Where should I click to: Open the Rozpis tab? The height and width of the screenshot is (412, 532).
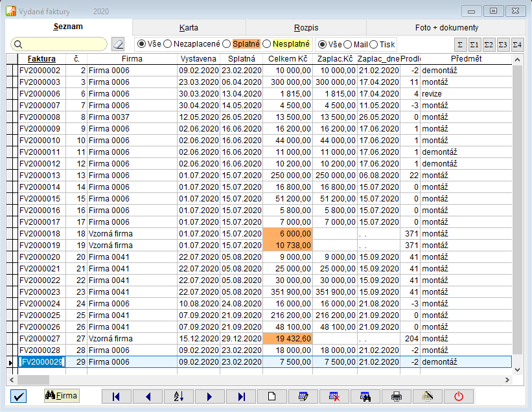pos(306,27)
